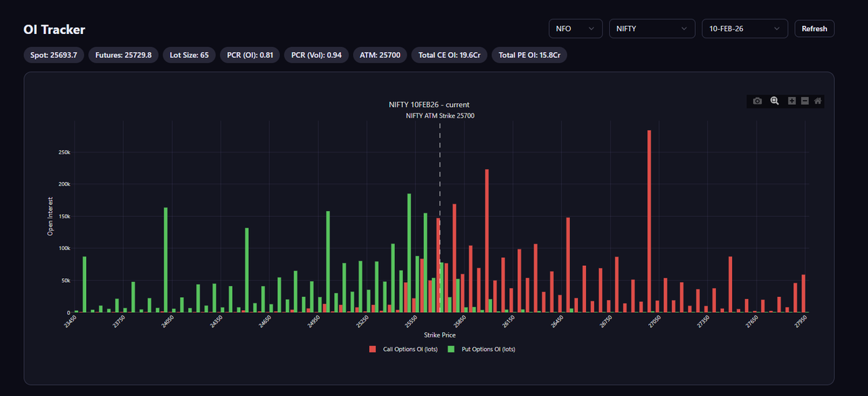Click the green Put Options legend swatch
The image size is (868, 396).
click(451, 349)
